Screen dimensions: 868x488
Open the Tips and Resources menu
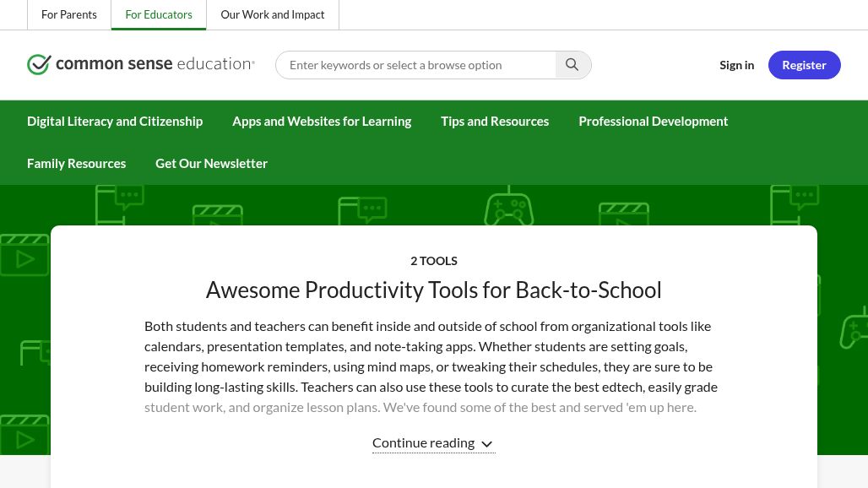[495, 121]
